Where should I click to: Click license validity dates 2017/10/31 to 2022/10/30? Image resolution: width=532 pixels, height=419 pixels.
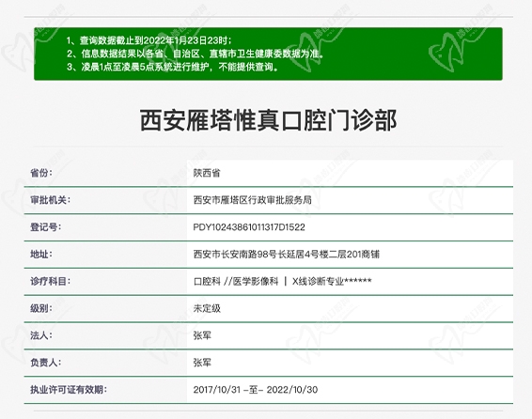[256, 390]
